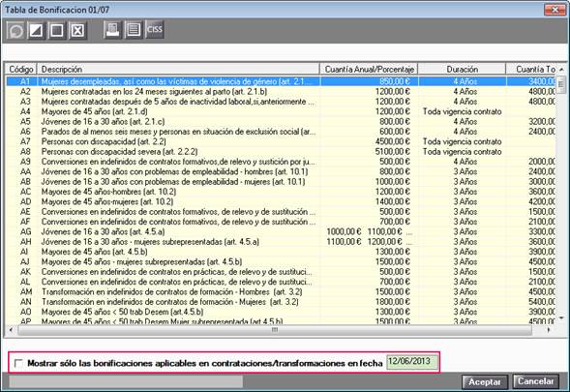Select row AH mujeres subrepresentadas (art. 4.5.a)
Viewport: 570px width, 392px height.
(281, 241)
